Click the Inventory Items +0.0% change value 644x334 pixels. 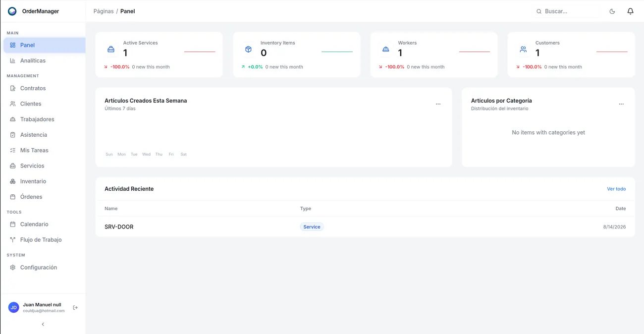click(x=255, y=67)
